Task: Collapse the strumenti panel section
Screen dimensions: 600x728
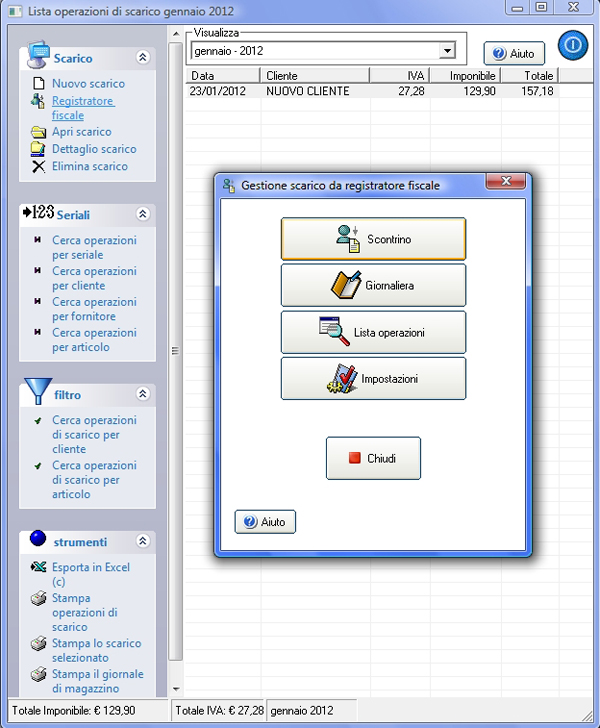Action: click(143, 541)
